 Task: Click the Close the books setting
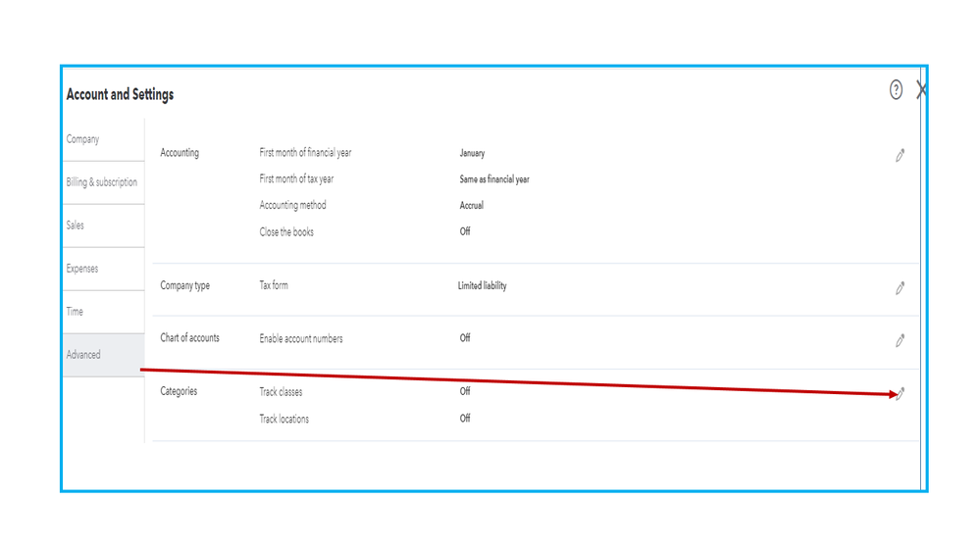[286, 232]
